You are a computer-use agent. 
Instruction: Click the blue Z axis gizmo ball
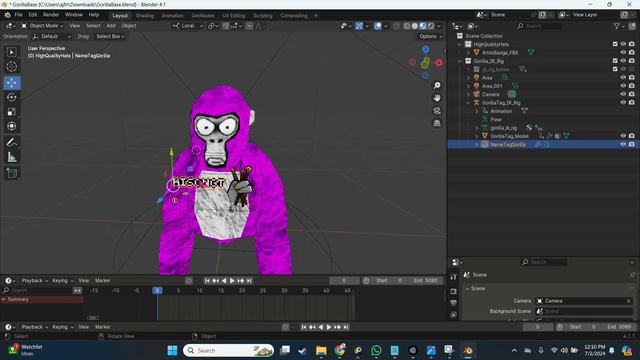coord(425,49)
